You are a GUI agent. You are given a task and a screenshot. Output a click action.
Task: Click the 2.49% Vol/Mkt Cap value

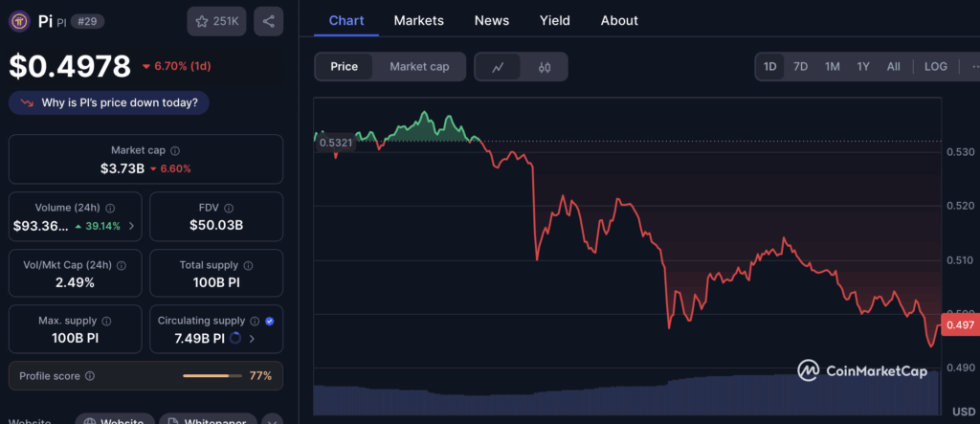(75, 282)
